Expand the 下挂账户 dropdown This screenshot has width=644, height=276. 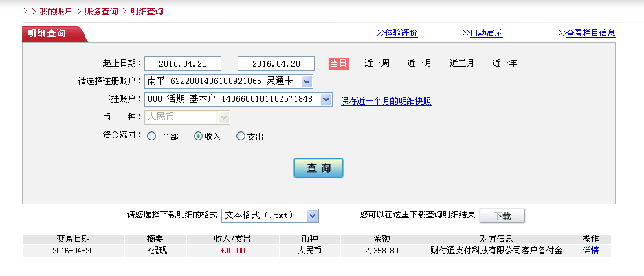(x=326, y=100)
